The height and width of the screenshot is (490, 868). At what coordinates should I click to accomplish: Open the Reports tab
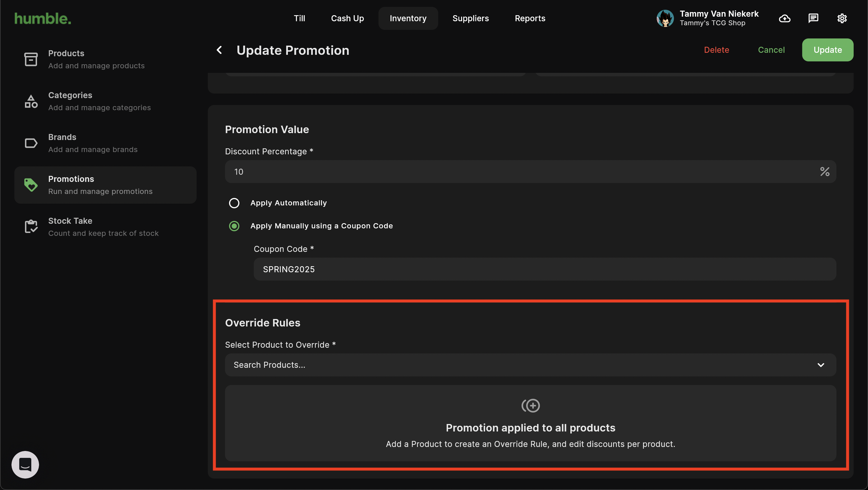coord(530,18)
